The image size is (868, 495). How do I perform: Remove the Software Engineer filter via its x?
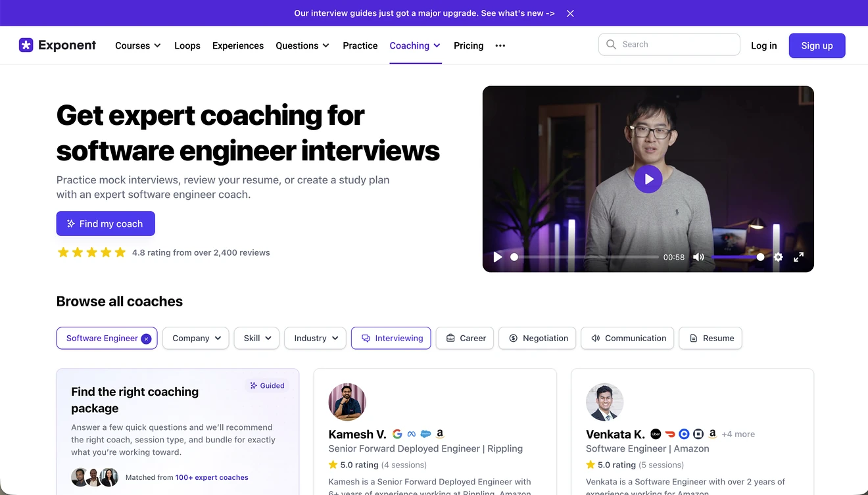pyautogui.click(x=146, y=339)
